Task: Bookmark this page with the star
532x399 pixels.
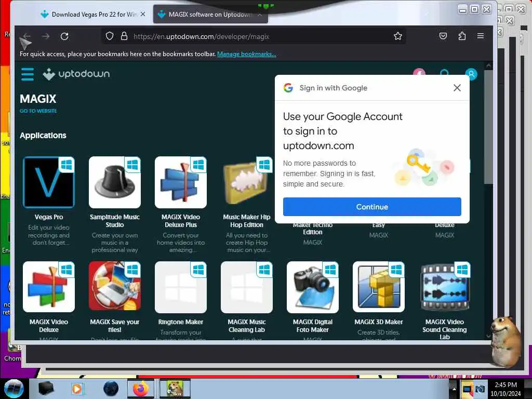Action: click(x=397, y=36)
